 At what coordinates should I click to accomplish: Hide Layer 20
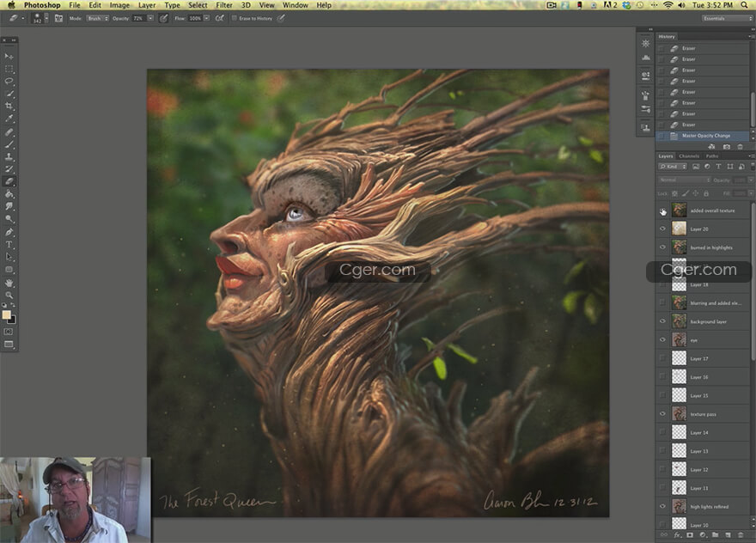click(662, 229)
